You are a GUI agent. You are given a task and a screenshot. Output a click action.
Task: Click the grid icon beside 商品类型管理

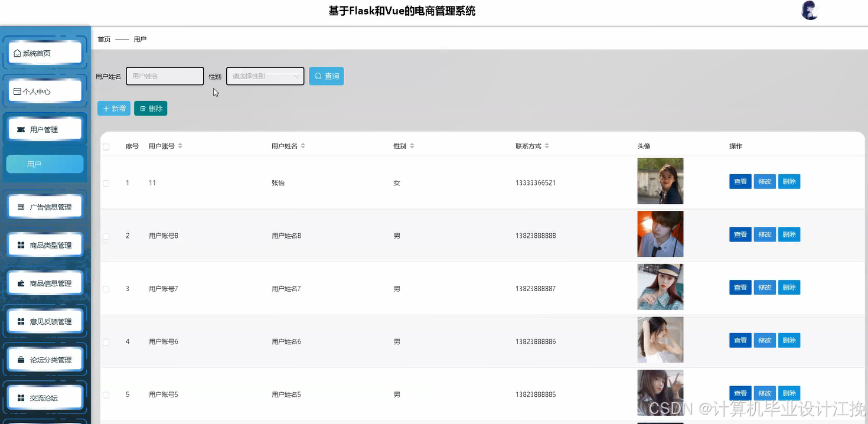coord(21,245)
